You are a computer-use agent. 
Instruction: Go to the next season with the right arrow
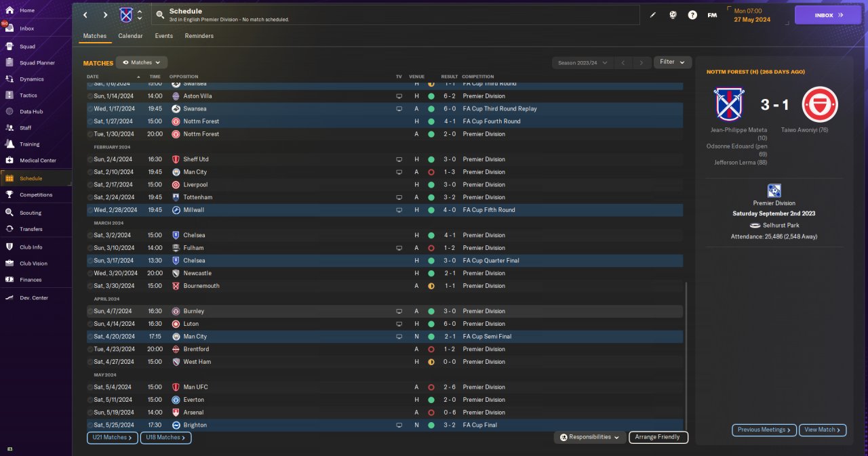[x=642, y=62]
